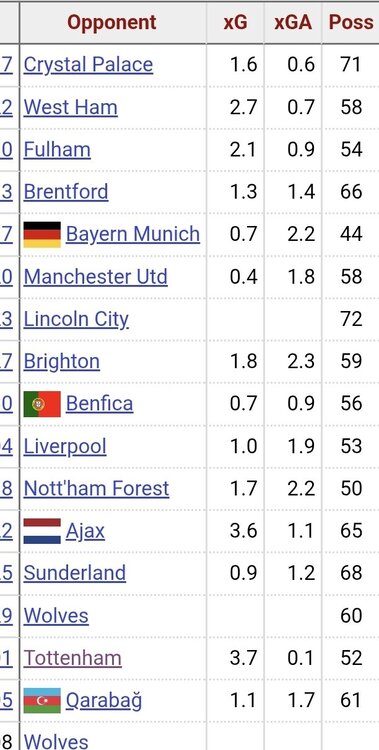379x750 pixels.
Task: Click the Portugal flag beside Benfica
Action: point(42,404)
